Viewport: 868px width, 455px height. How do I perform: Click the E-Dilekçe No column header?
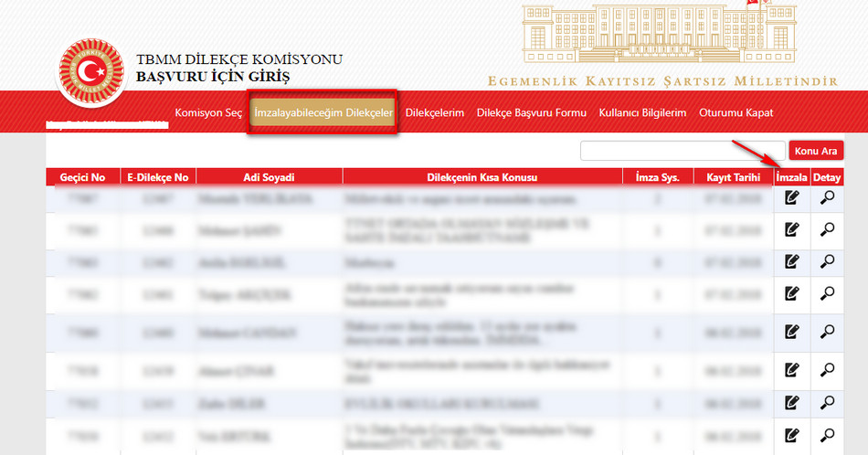tap(158, 177)
